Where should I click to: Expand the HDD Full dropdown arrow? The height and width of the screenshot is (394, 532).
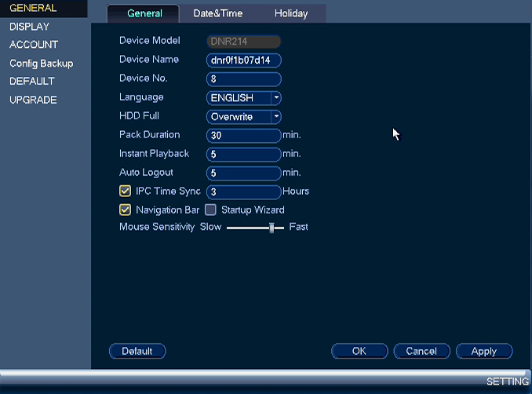coord(276,117)
